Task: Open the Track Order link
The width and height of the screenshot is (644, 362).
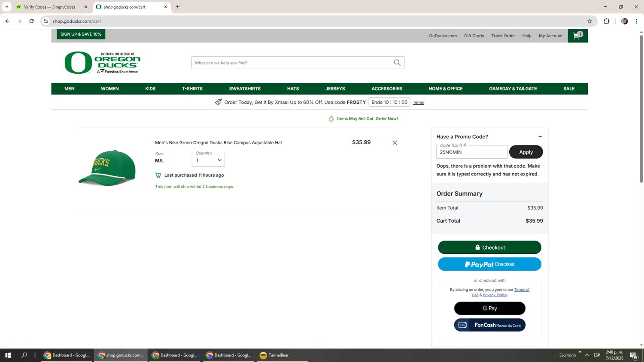Action: (503, 36)
